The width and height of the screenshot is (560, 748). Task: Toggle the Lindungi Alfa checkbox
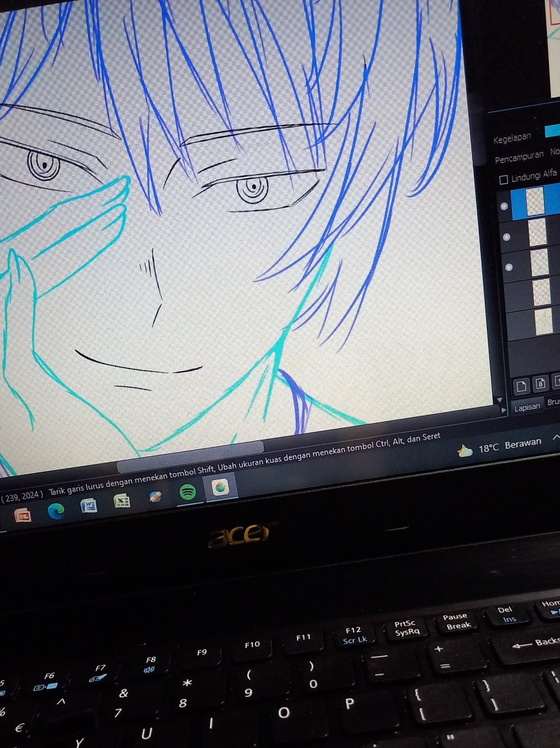click(504, 180)
